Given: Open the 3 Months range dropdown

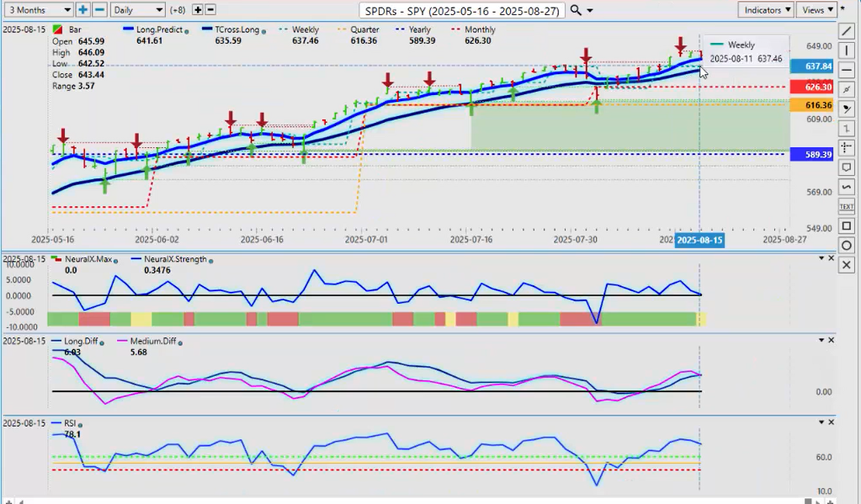Looking at the screenshot, I should click(37, 10).
